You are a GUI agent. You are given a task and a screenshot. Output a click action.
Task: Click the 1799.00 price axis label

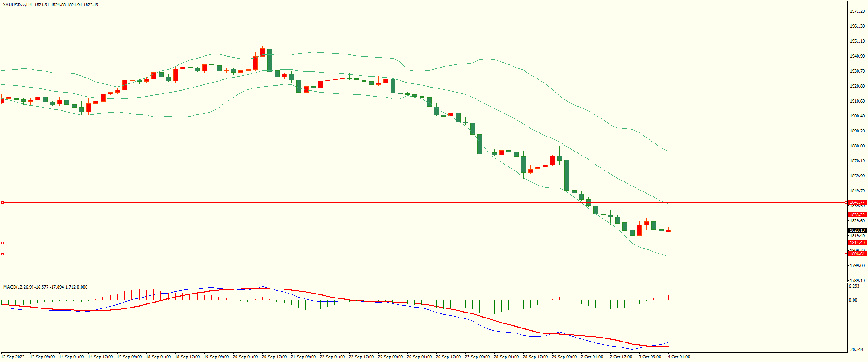pos(857,266)
